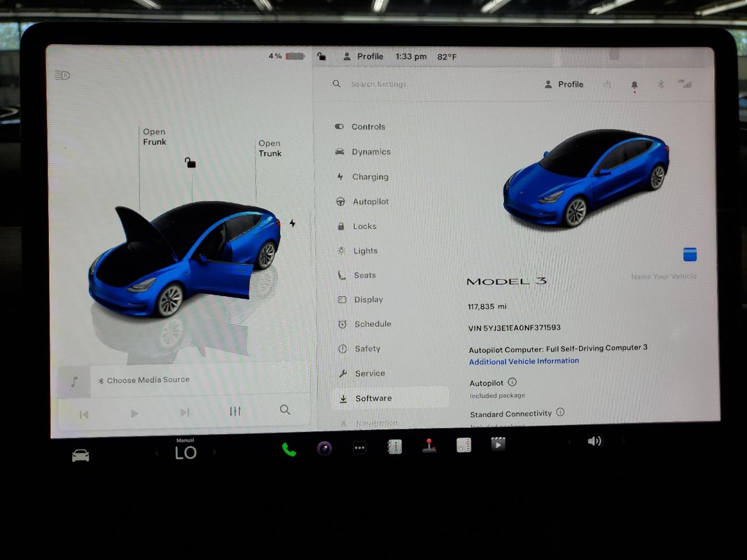Screen dimensions: 747x560
Task: Skip to next track
Action: click(185, 412)
